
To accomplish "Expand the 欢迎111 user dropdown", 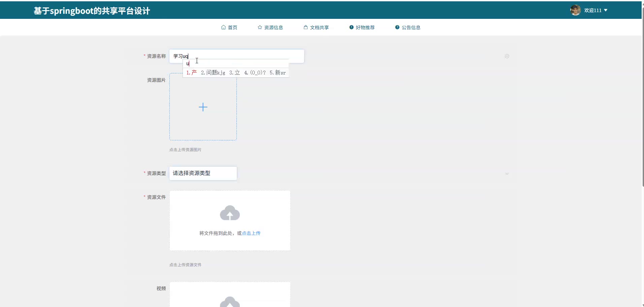I will pyautogui.click(x=595, y=10).
